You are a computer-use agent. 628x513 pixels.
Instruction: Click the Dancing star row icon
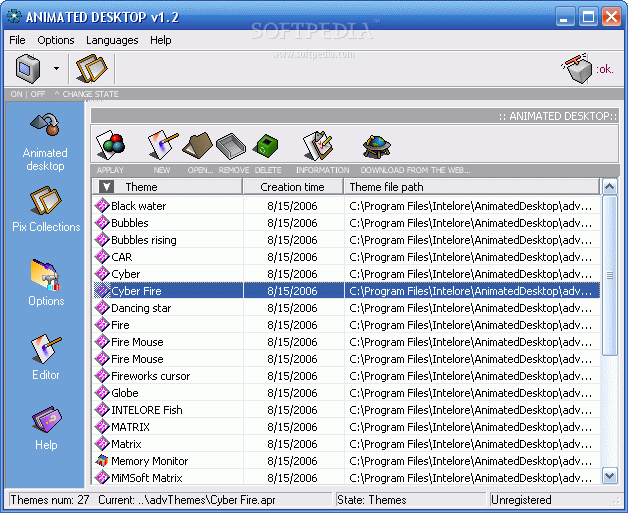tap(102, 308)
